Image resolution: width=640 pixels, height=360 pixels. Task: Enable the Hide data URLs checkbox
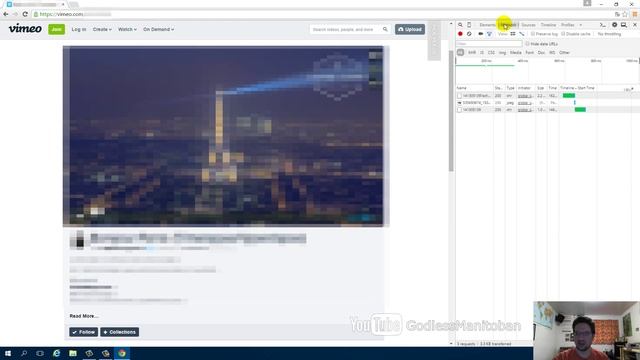click(x=527, y=44)
